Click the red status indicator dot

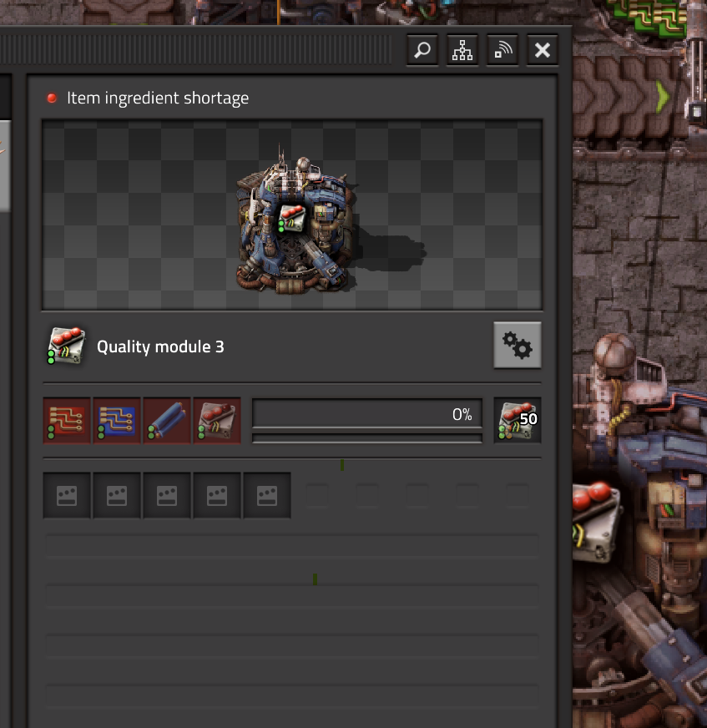(x=52, y=98)
